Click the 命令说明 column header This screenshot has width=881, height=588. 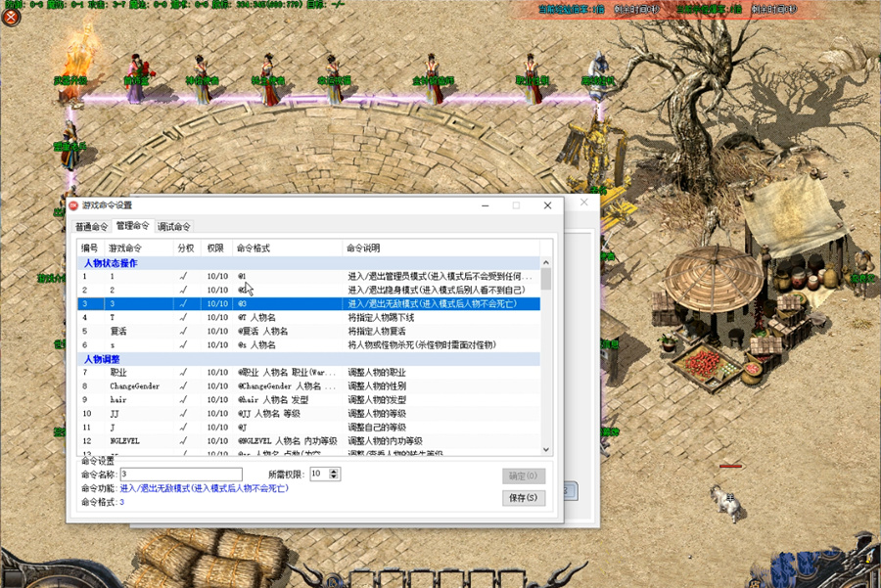click(441, 248)
